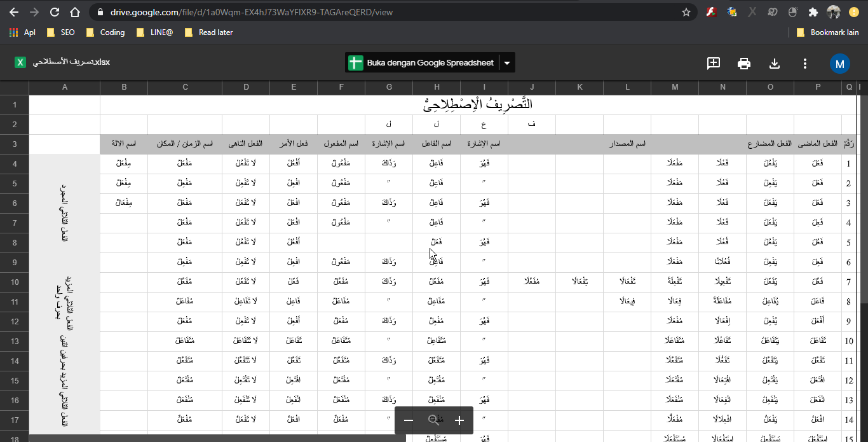Open the browser Extensions puzzle icon
868x442 pixels.
click(813, 12)
